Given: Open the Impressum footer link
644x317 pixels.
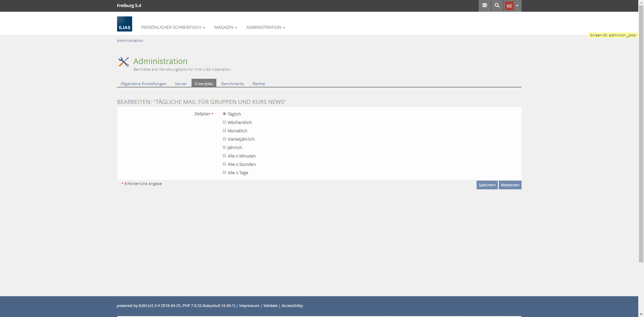Looking at the screenshot, I should click(x=249, y=306).
